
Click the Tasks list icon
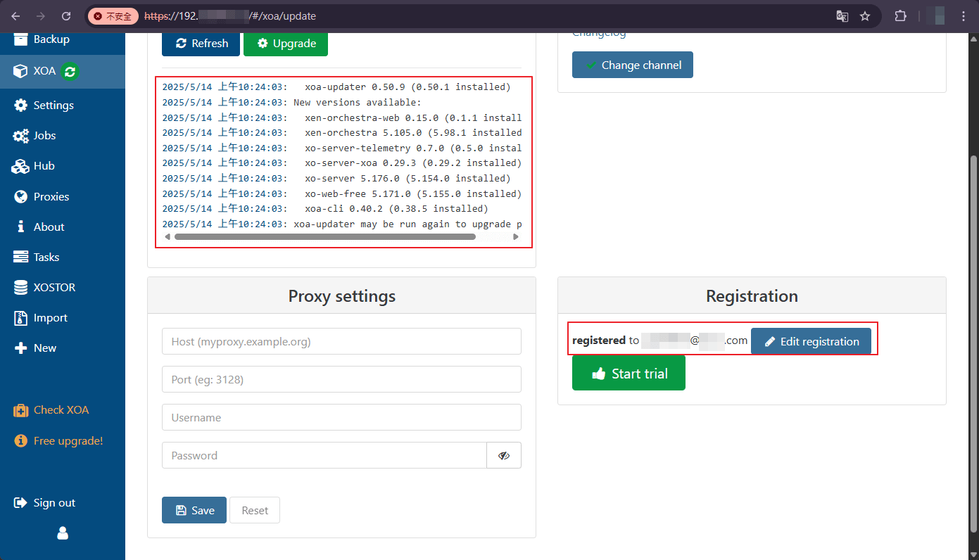point(20,257)
